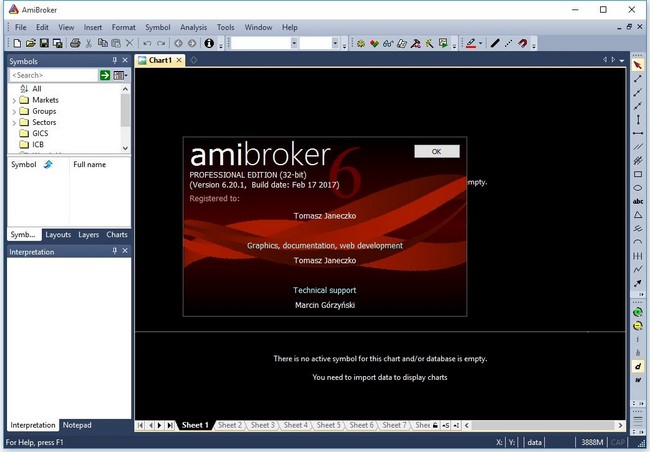Image resolution: width=650 pixels, height=452 pixels.
Task: Select the Trend line drawing tool
Action: coord(638,79)
